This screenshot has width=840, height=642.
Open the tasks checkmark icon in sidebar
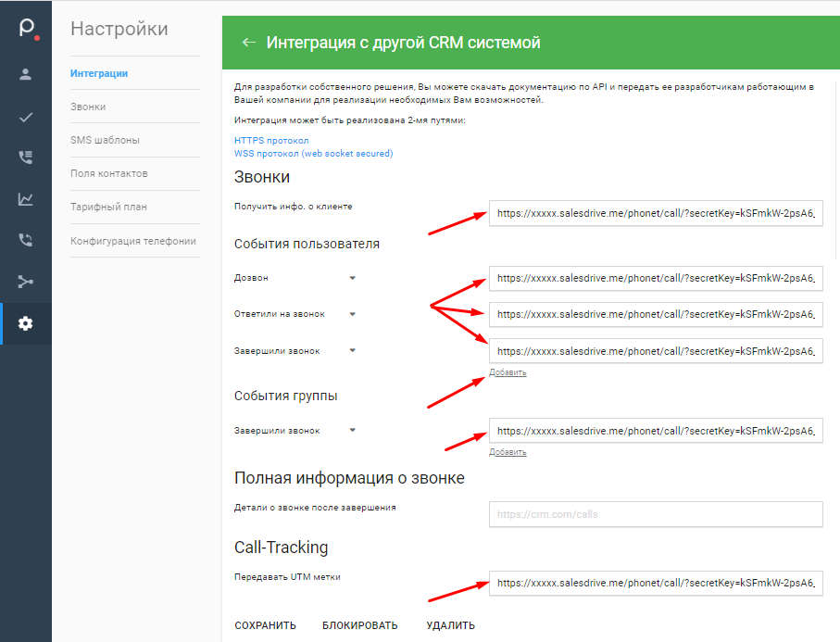tap(26, 117)
